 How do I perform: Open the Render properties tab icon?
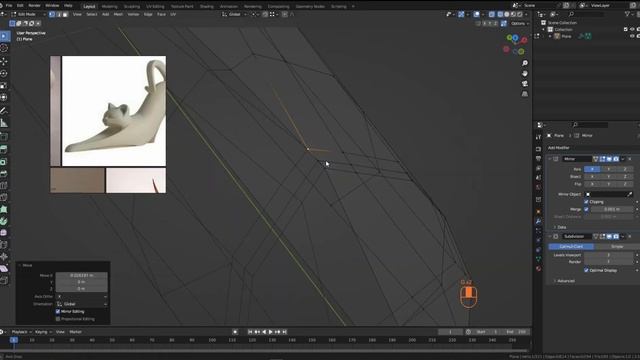(538, 149)
